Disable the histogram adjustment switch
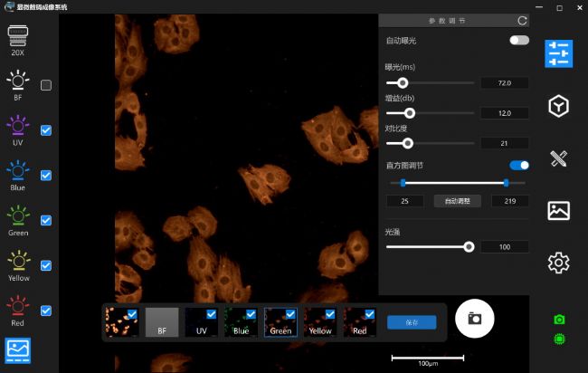The image size is (588, 373). (519, 166)
